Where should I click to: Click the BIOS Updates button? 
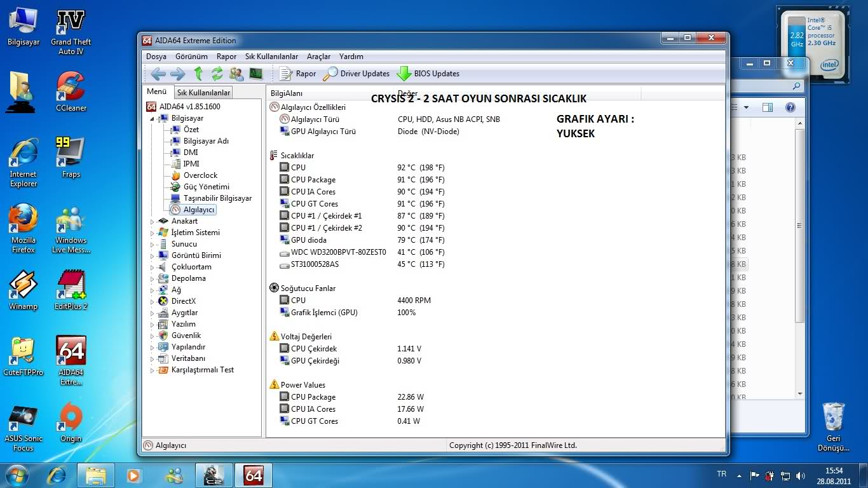pos(428,74)
